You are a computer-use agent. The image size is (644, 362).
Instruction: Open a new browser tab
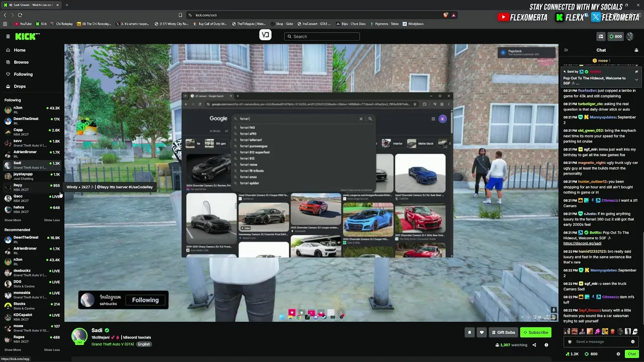pyautogui.click(x=67, y=5)
